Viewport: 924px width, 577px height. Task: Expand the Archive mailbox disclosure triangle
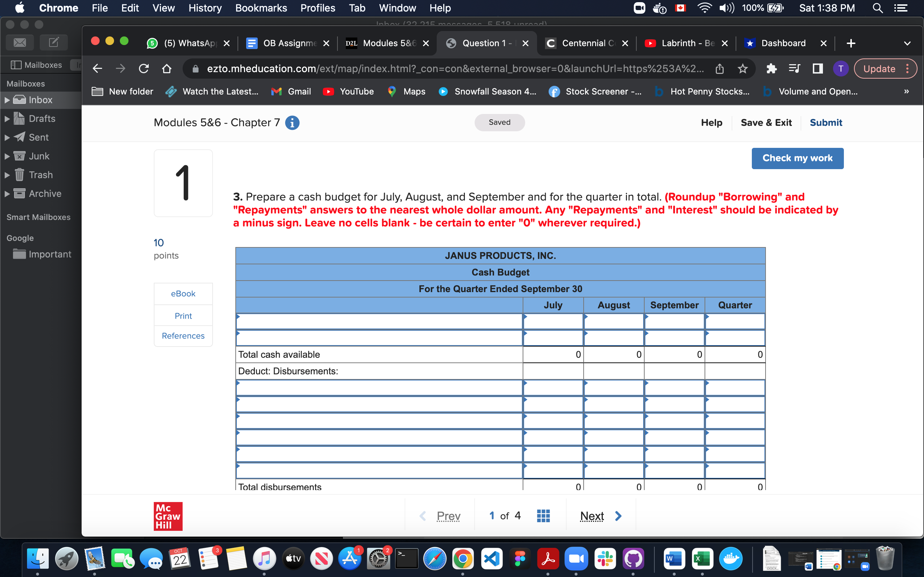pos(7,194)
